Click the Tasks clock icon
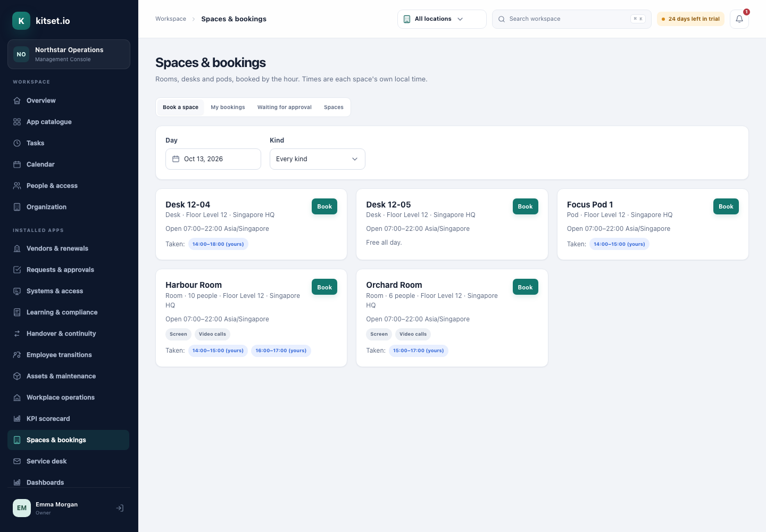The height and width of the screenshot is (532, 766). (x=17, y=143)
